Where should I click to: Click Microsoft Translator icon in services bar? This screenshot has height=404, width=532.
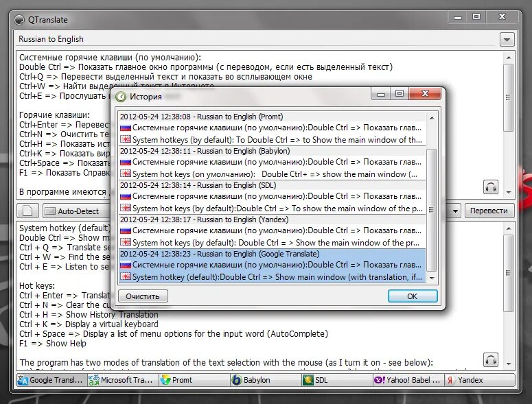click(93, 380)
